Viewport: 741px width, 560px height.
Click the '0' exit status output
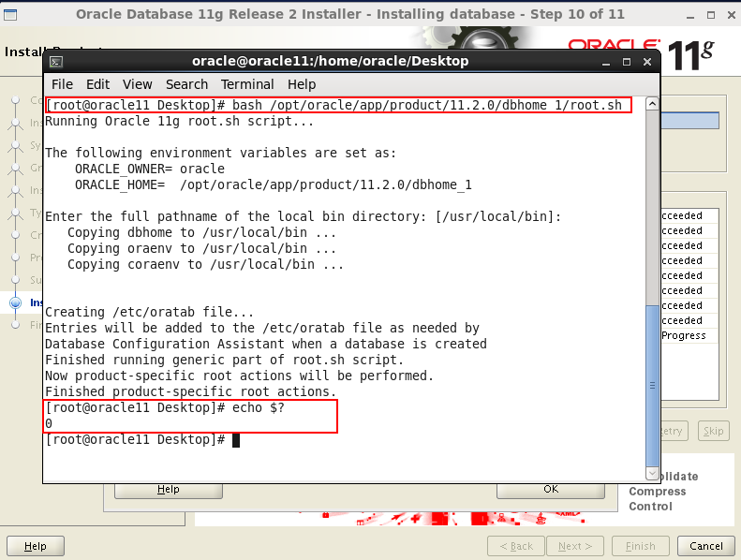click(49, 424)
